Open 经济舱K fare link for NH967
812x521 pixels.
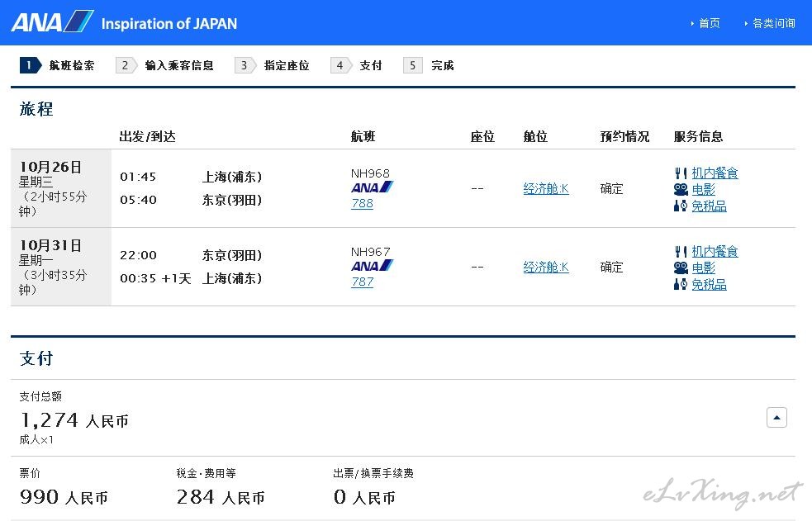tap(546, 268)
